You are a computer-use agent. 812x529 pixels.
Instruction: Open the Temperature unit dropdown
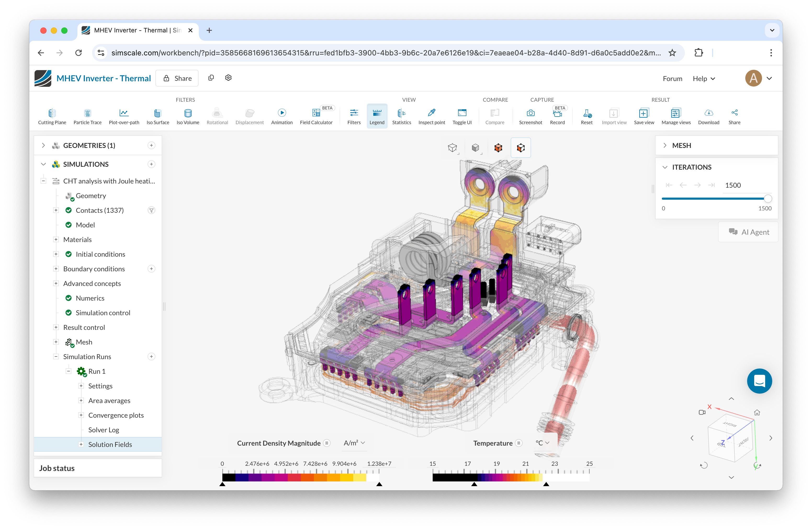pos(543,443)
